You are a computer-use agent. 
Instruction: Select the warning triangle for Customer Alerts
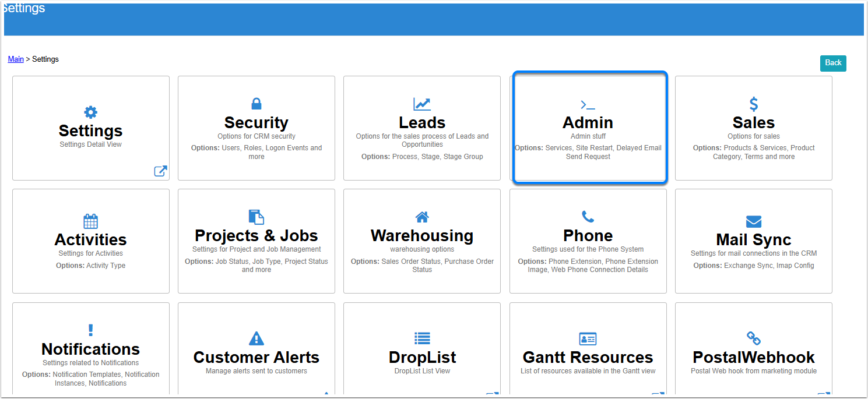click(256, 338)
